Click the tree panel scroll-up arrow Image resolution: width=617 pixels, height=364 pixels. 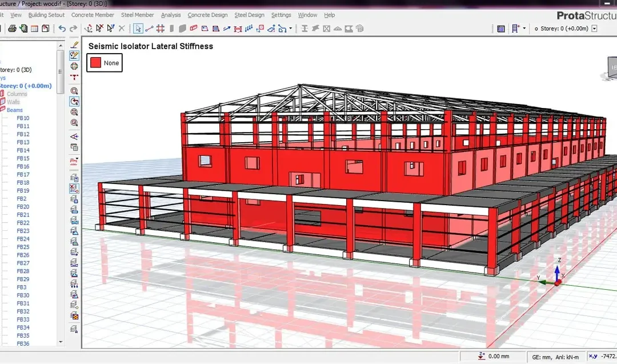coord(61,46)
